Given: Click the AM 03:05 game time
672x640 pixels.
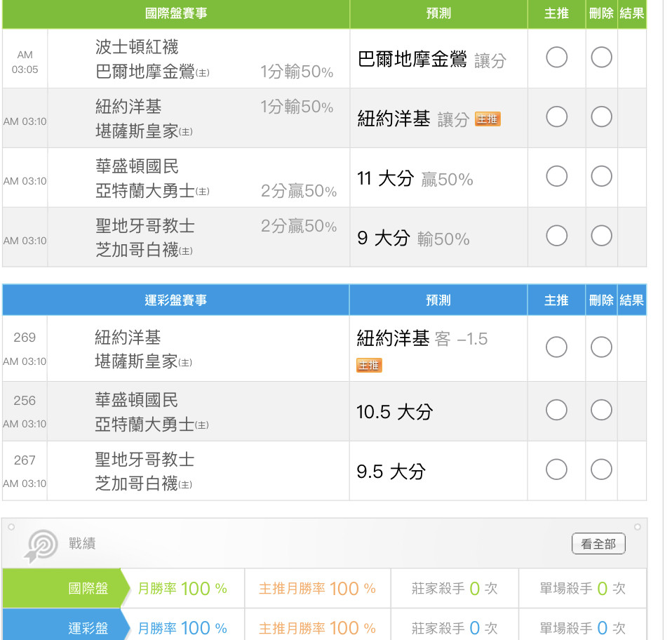Looking at the screenshot, I should tap(25, 62).
